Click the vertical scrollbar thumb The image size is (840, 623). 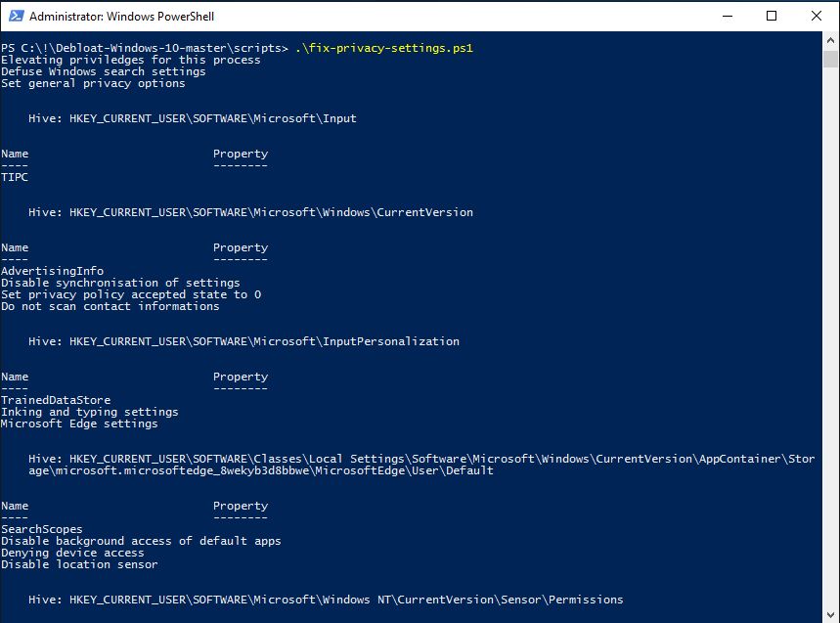[831, 60]
